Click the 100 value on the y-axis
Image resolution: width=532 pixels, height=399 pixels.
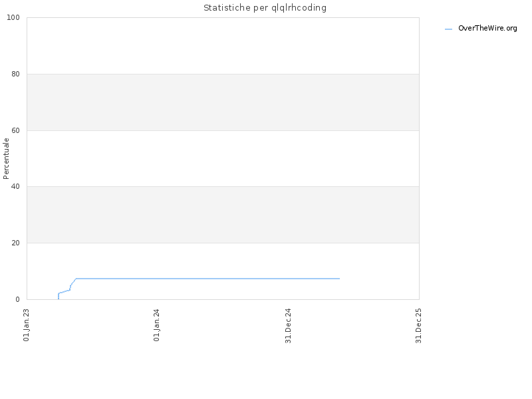13,17
